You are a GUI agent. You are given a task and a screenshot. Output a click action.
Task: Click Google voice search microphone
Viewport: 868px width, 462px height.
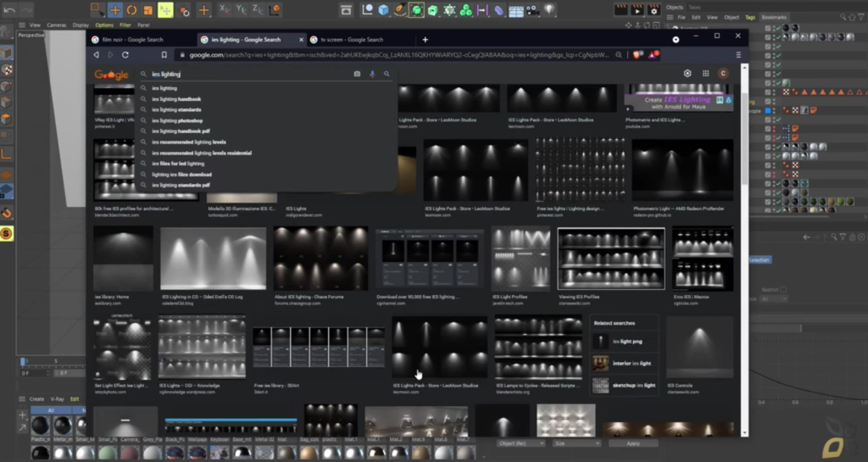click(372, 74)
